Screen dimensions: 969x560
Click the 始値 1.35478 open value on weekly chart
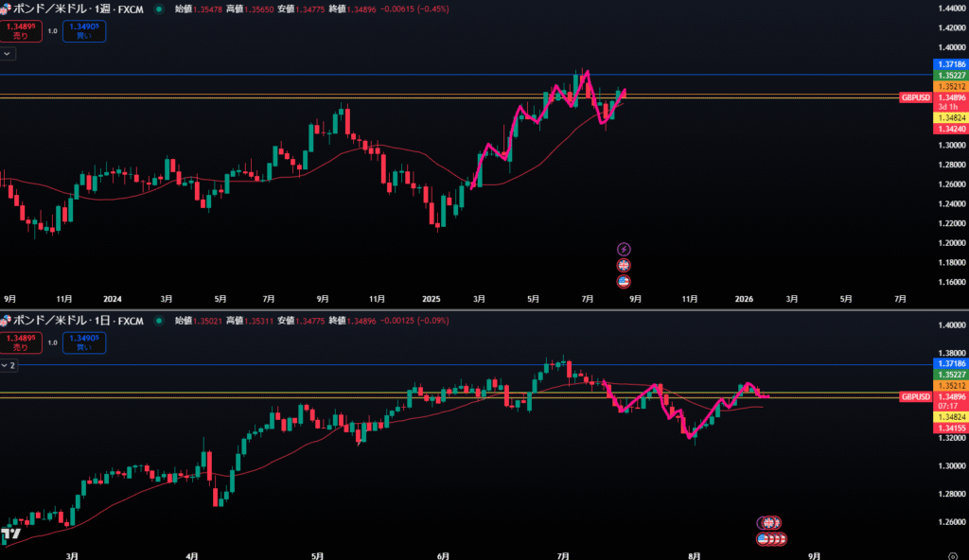pos(199,9)
